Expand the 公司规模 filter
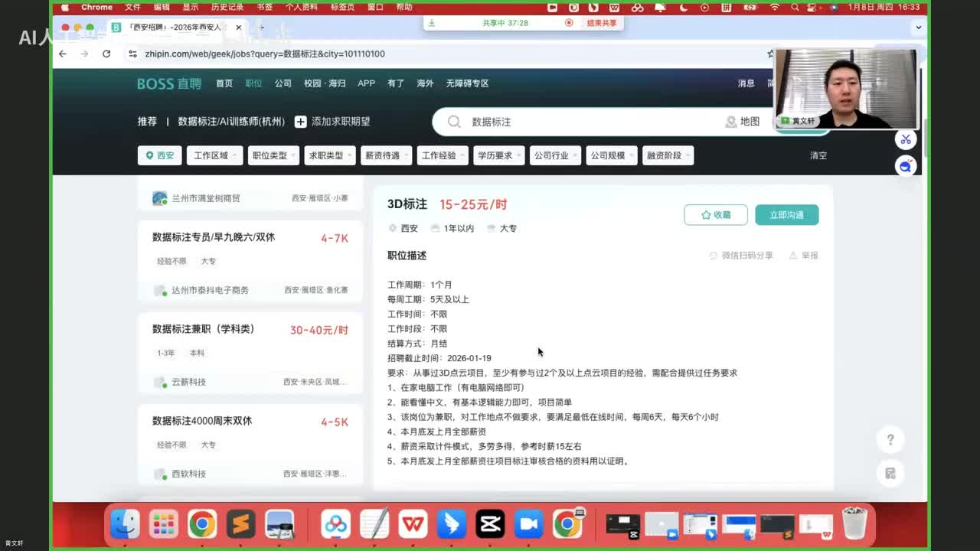 point(611,155)
